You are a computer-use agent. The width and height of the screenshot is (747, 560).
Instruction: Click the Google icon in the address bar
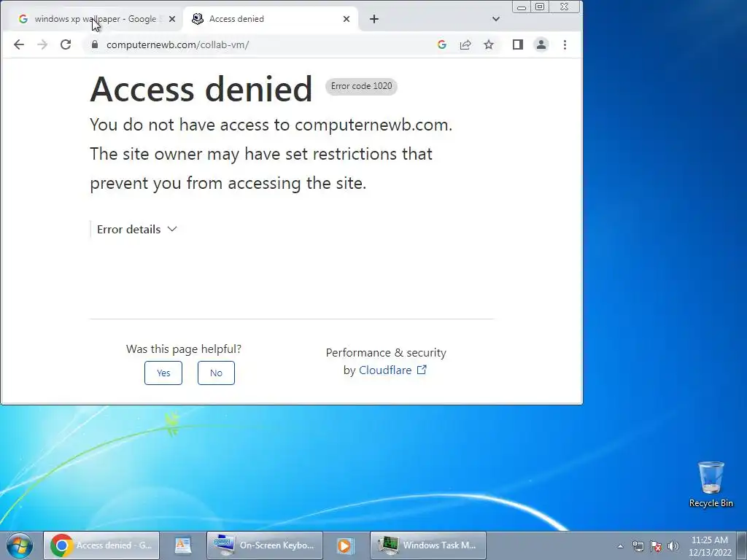[x=441, y=44]
